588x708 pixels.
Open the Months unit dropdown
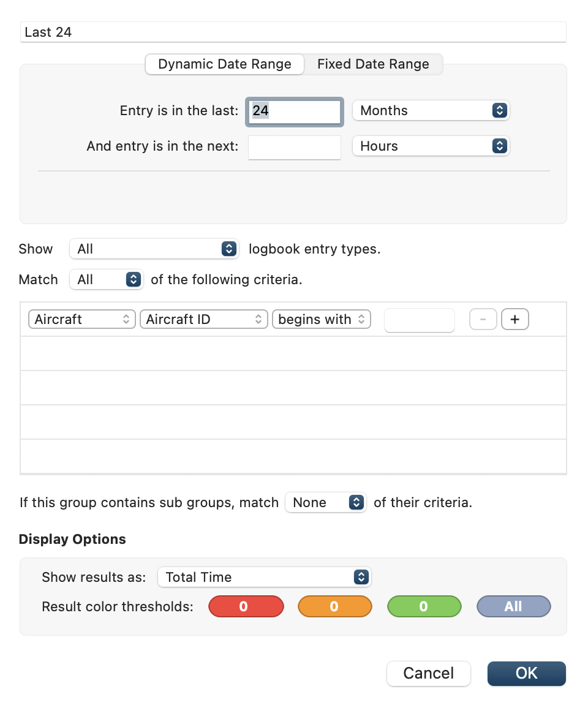coord(431,111)
